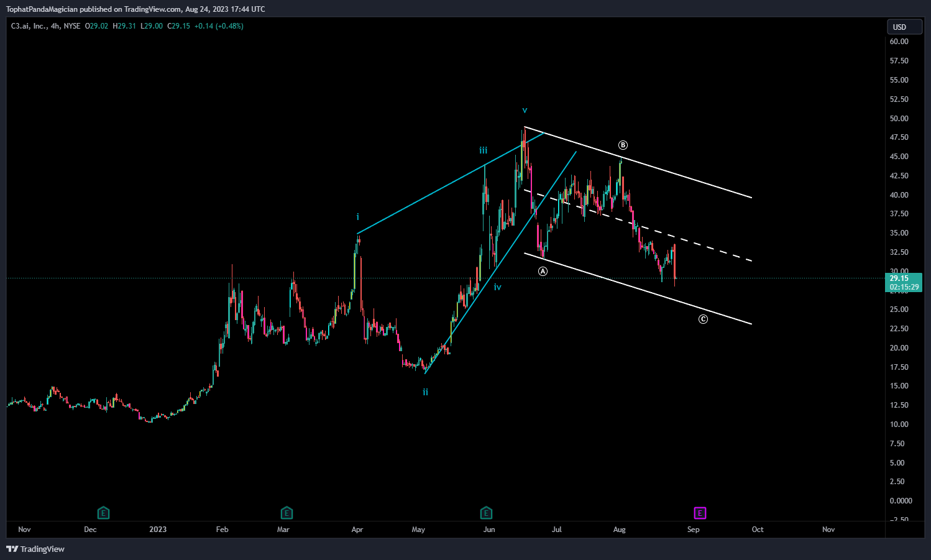
Task: Click the 42.50 price axis label
Action: (899, 176)
